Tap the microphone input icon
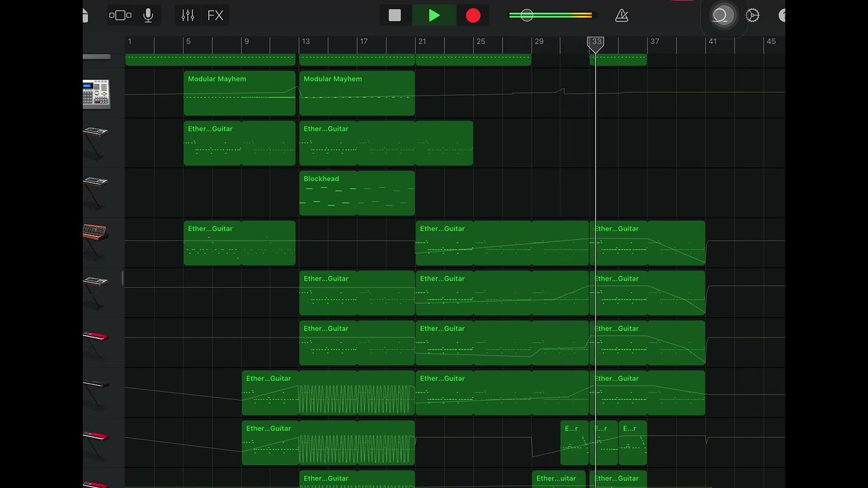Screen dimensions: 868x488 (148, 15)
